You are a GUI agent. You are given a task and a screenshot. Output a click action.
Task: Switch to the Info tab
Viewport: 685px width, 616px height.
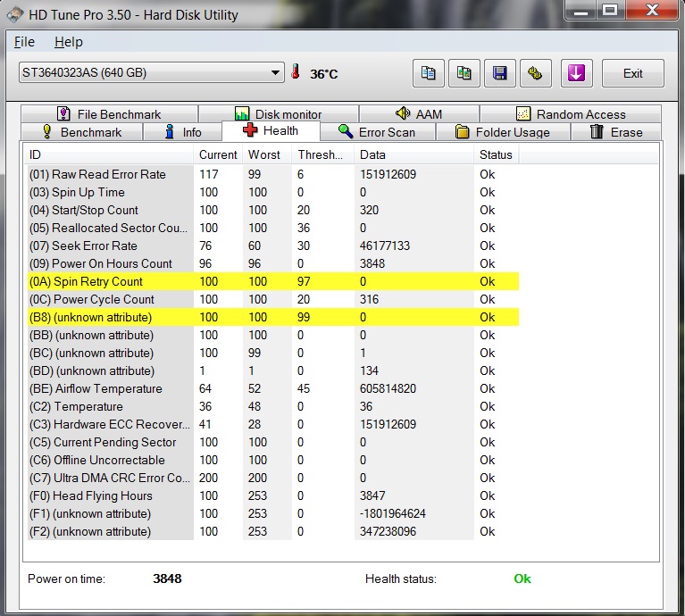point(182,132)
